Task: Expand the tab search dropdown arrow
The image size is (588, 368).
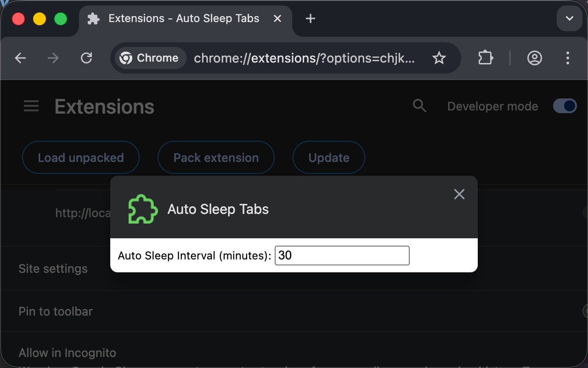Action: click(570, 19)
